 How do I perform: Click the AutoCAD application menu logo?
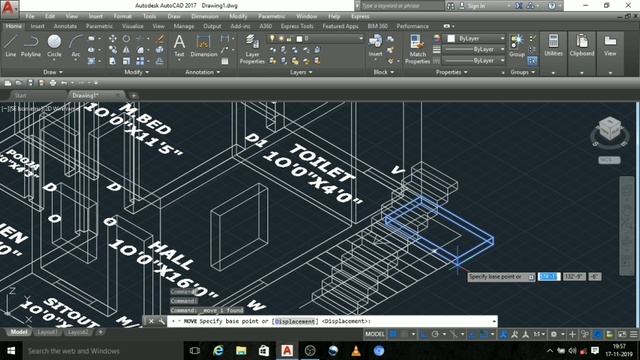click(x=9, y=9)
